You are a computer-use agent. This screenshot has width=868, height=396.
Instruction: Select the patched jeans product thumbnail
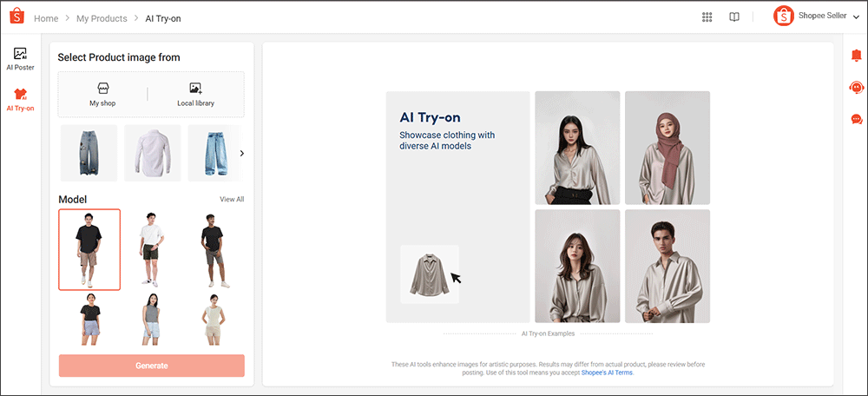pyautogui.click(x=89, y=153)
